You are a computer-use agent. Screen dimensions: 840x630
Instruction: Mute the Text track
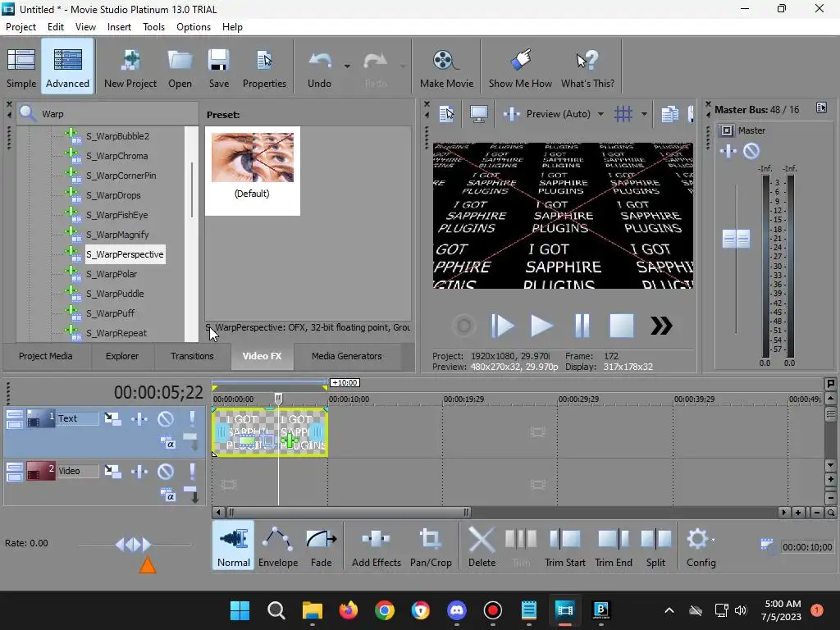coord(166,418)
